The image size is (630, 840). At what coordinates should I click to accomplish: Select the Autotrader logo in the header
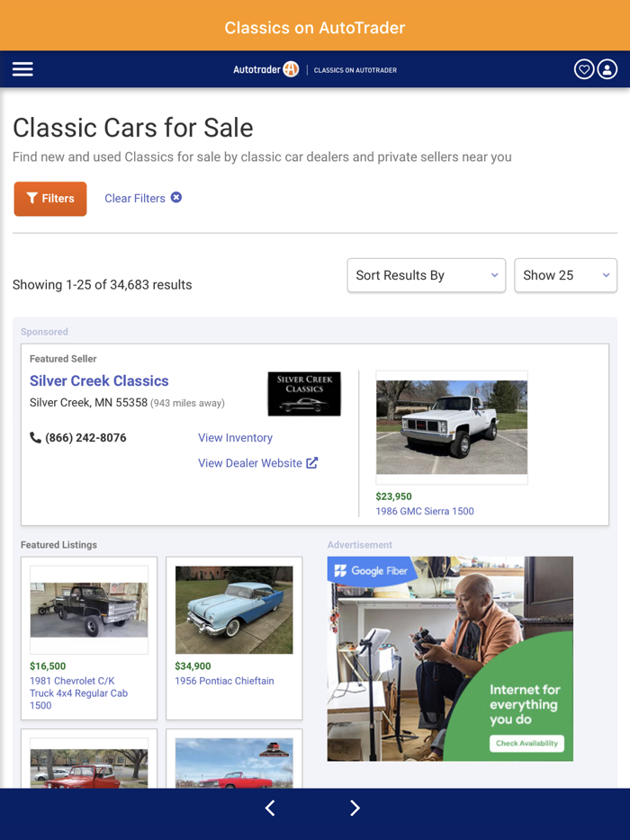[265, 69]
